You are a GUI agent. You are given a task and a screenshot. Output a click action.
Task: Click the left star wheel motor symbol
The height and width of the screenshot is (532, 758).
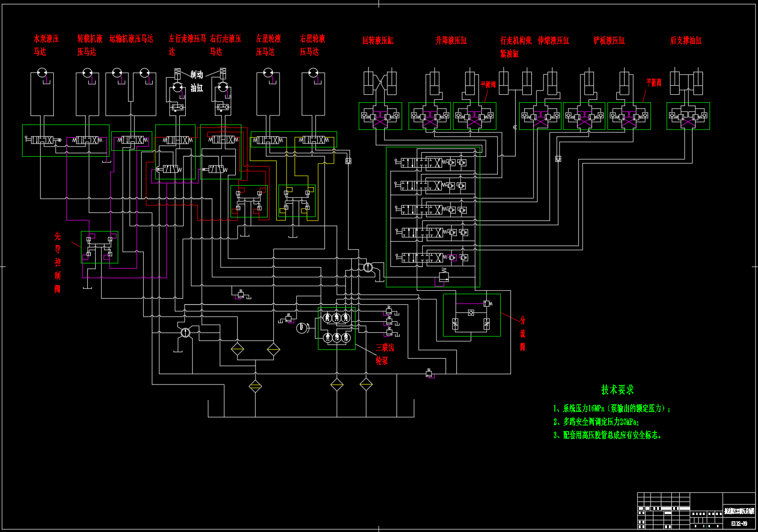268,73
